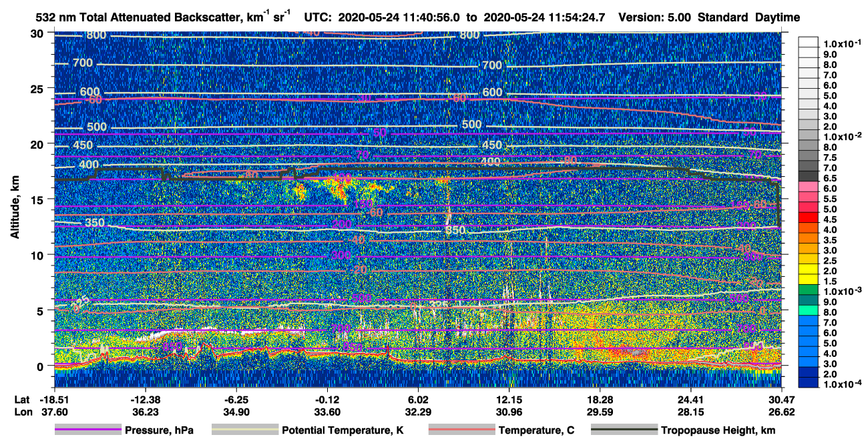Click the altitude tick label 10
This screenshot has height=445, width=868.
[38, 254]
